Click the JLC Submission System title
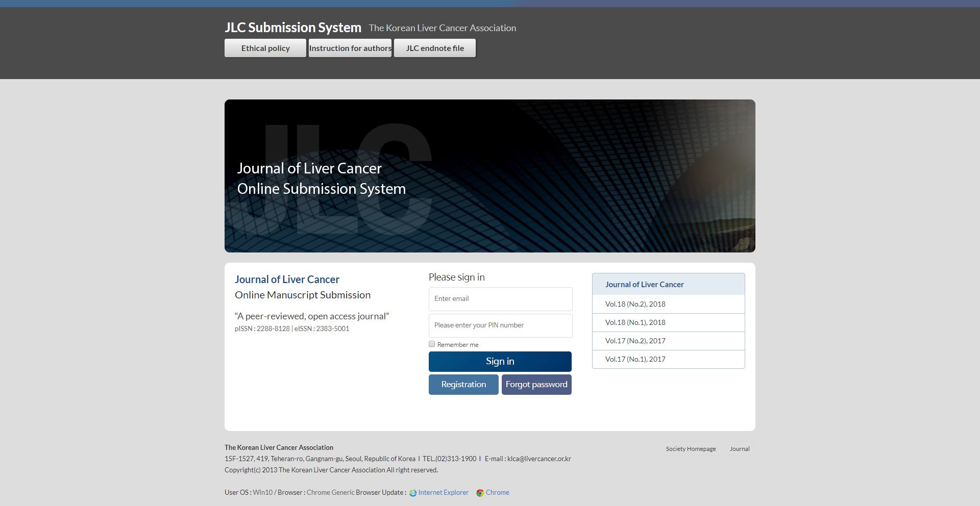Viewport: 980px width, 506px height. tap(293, 27)
